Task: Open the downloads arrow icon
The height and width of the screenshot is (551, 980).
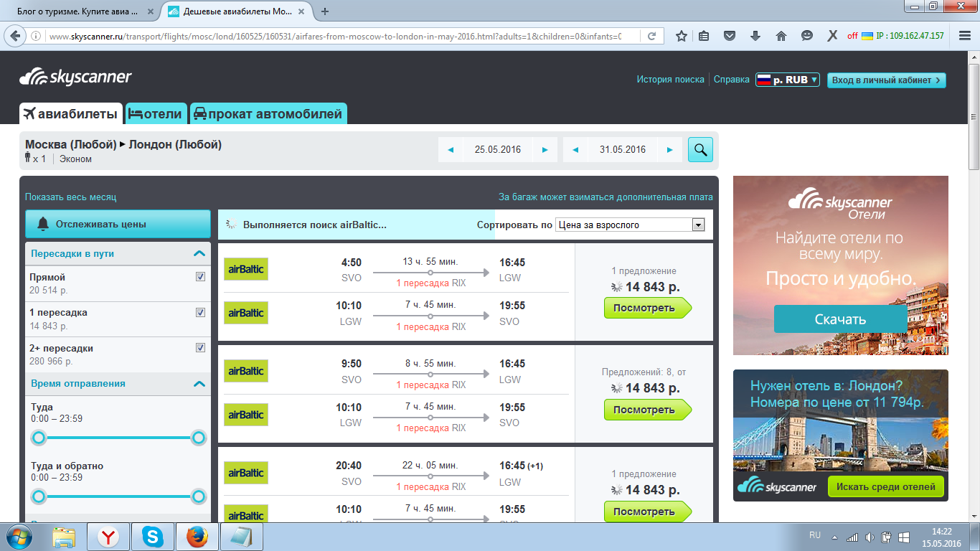Action: pos(755,36)
